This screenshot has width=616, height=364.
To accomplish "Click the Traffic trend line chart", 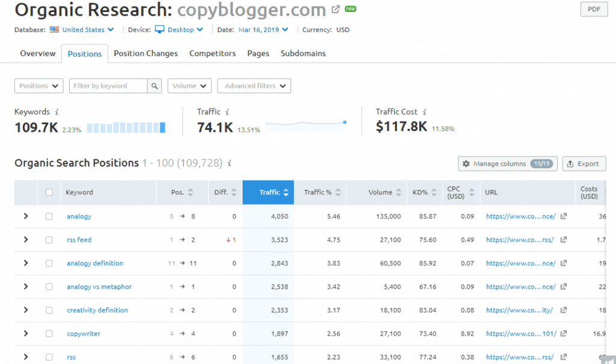I will [306, 126].
